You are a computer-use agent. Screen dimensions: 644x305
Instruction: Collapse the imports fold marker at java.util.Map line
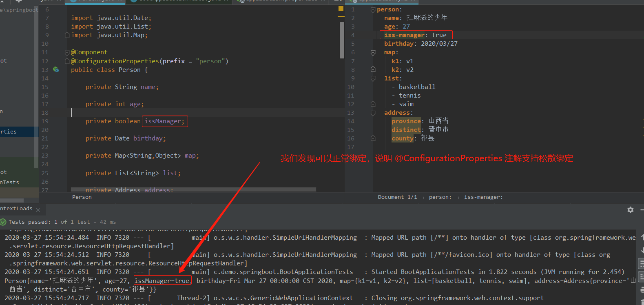tap(67, 35)
